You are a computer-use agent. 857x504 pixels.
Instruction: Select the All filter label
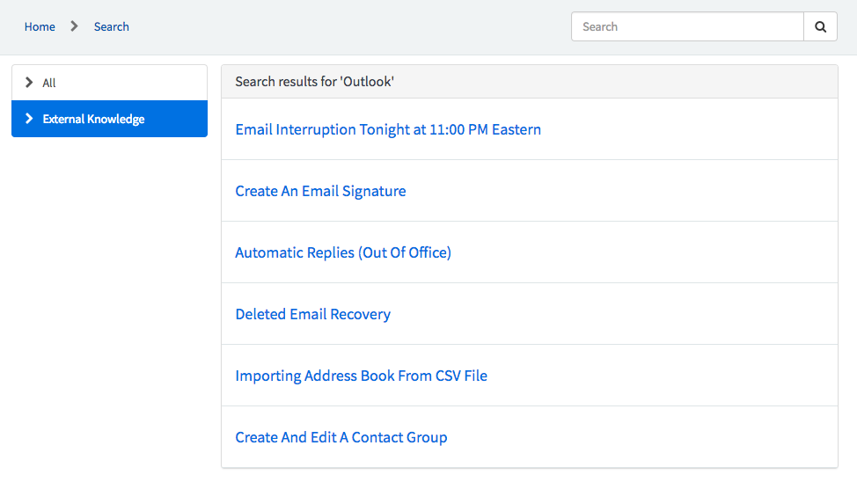pos(49,83)
